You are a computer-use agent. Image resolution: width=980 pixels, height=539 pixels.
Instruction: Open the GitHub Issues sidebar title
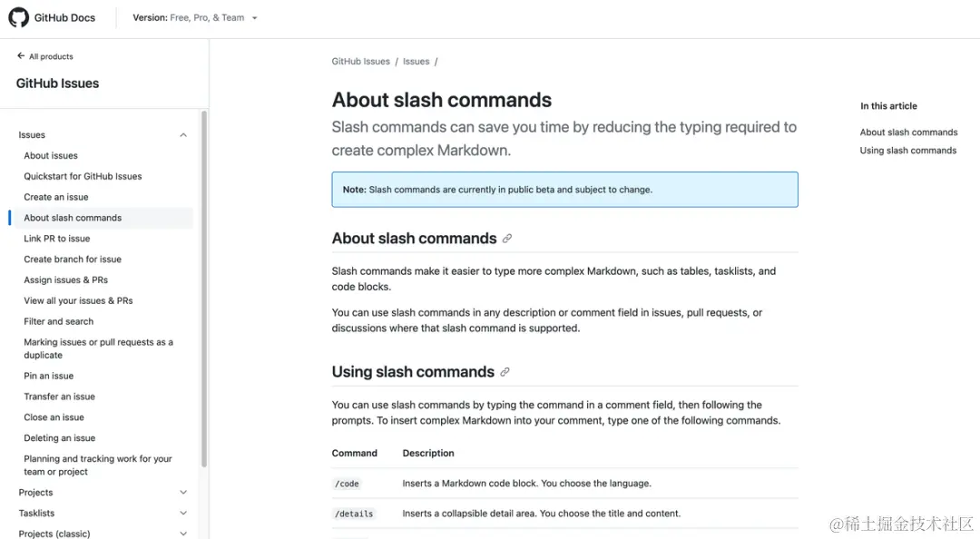(57, 83)
